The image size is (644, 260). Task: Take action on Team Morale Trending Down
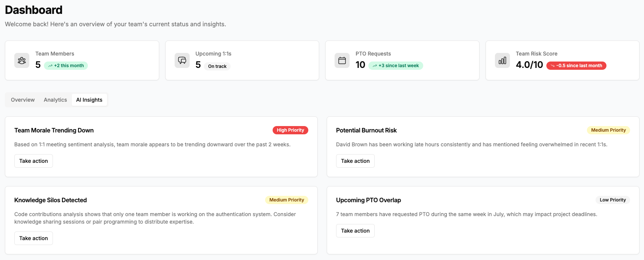tap(33, 161)
